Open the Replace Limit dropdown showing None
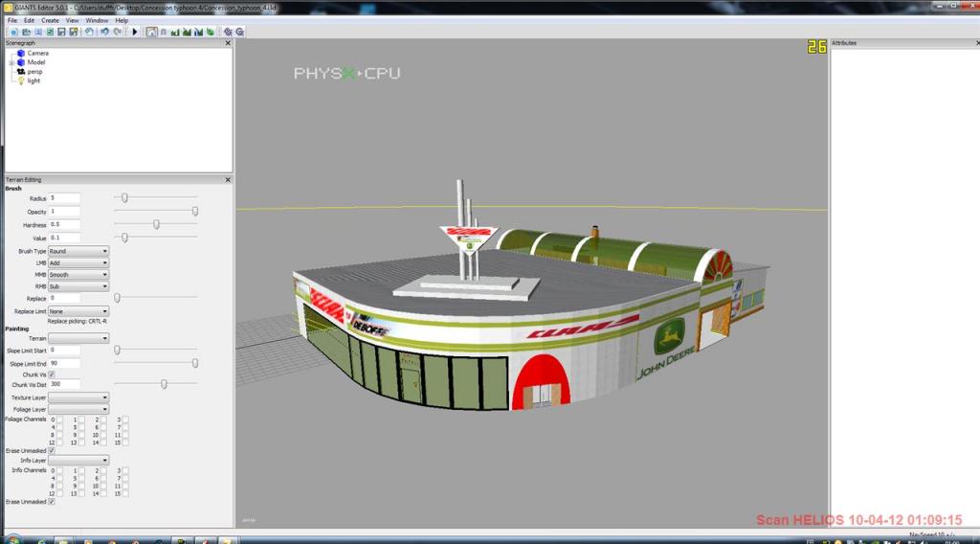 [78, 311]
